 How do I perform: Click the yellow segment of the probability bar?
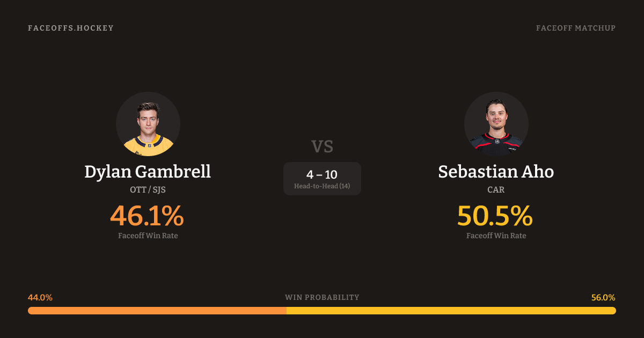pos(451,311)
